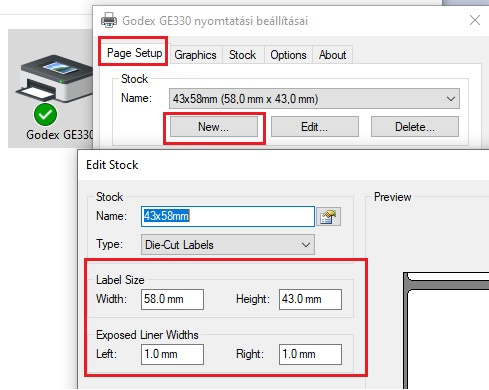Open the Page Setup tab
The image size is (489, 390).
(134, 53)
